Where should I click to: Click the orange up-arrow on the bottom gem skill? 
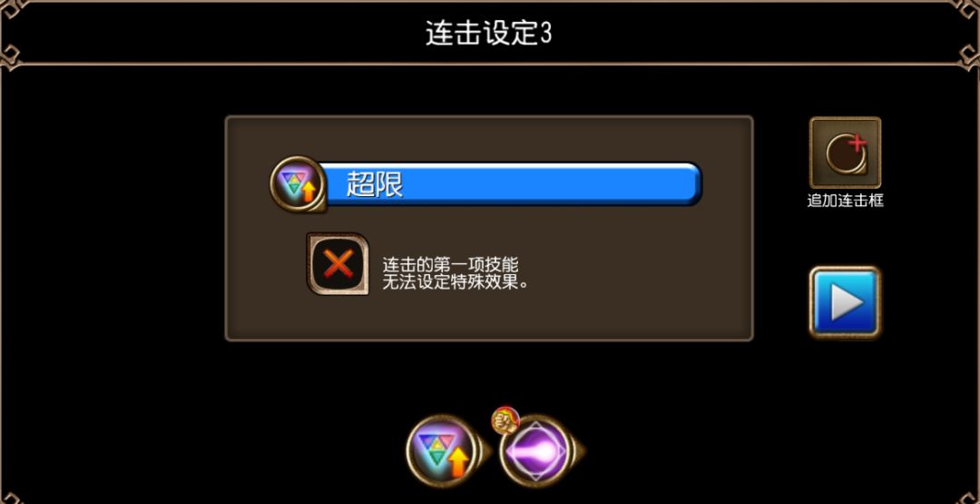pyautogui.click(x=459, y=465)
